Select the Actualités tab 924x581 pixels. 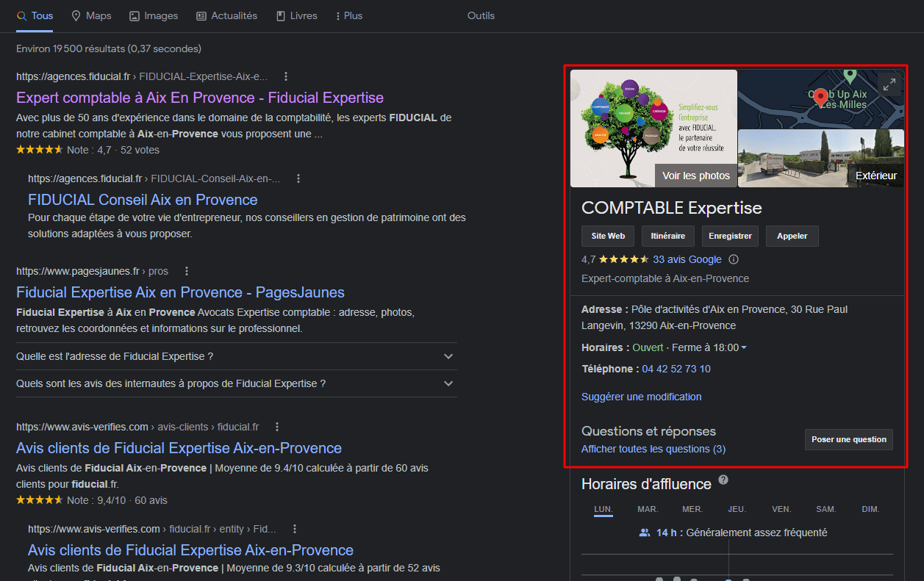[x=226, y=15]
